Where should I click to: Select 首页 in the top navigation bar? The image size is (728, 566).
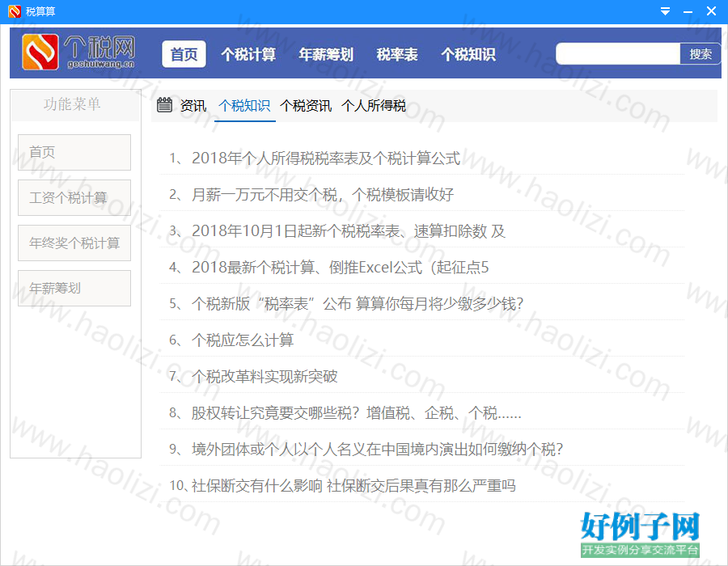pyautogui.click(x=184, y=54)
